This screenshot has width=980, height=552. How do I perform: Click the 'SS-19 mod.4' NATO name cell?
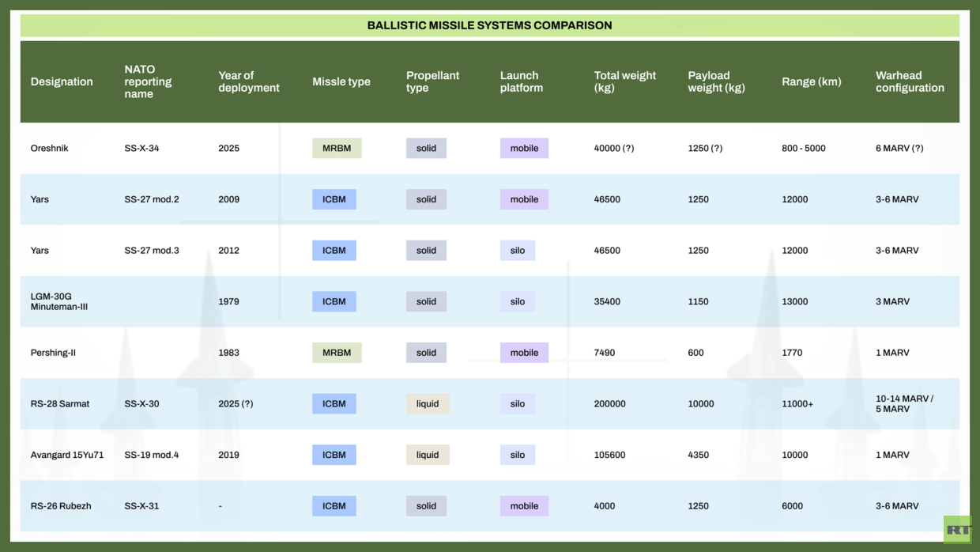click(x=152, y=455)
